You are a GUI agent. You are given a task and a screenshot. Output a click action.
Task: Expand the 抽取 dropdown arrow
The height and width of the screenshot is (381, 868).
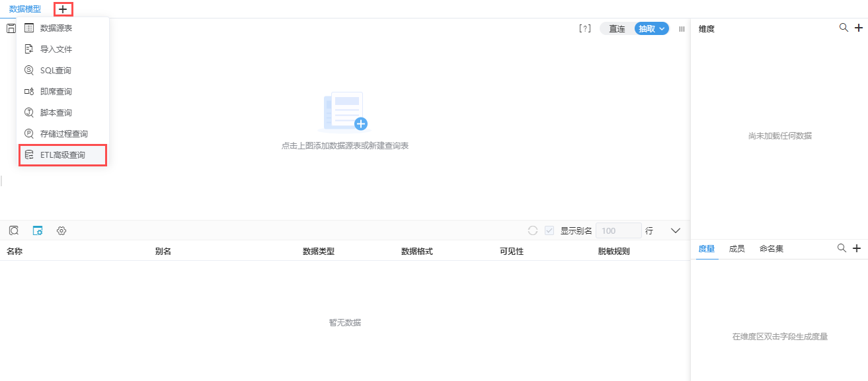pyautogui.click(x=662, y=28)
